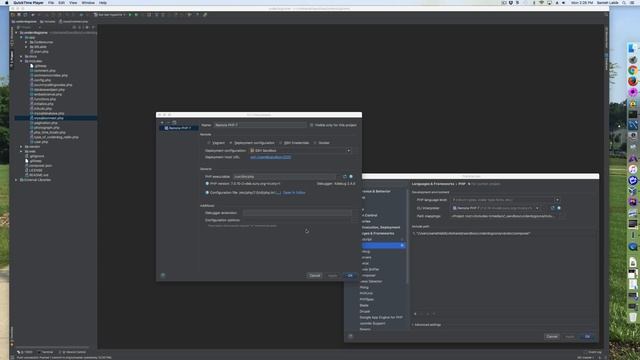Screen dimensions: 640x360
Task: Open the Edit menu
Action: [x=62, y=2]
